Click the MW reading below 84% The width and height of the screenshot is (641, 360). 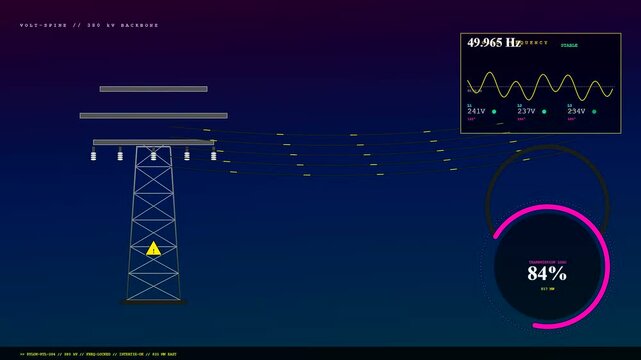547,289
